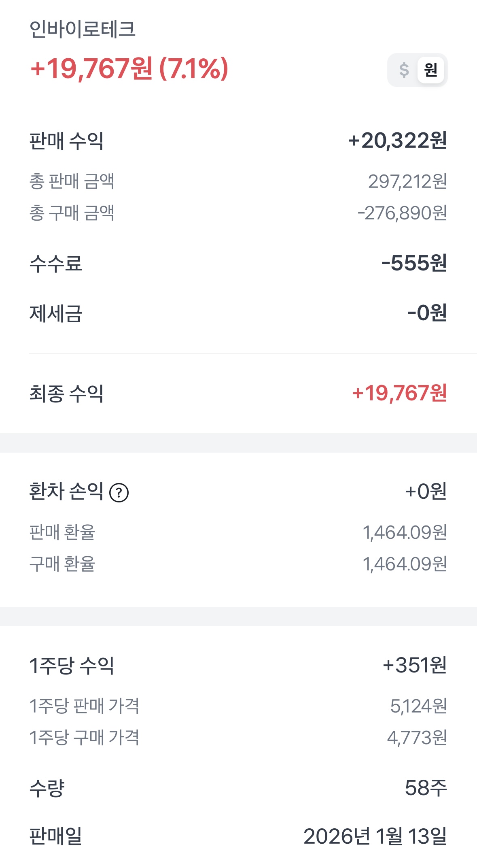Tap the 인바이오테크 stock name title
This screenshot has width=477, height=868.
(x=83, y=30)
